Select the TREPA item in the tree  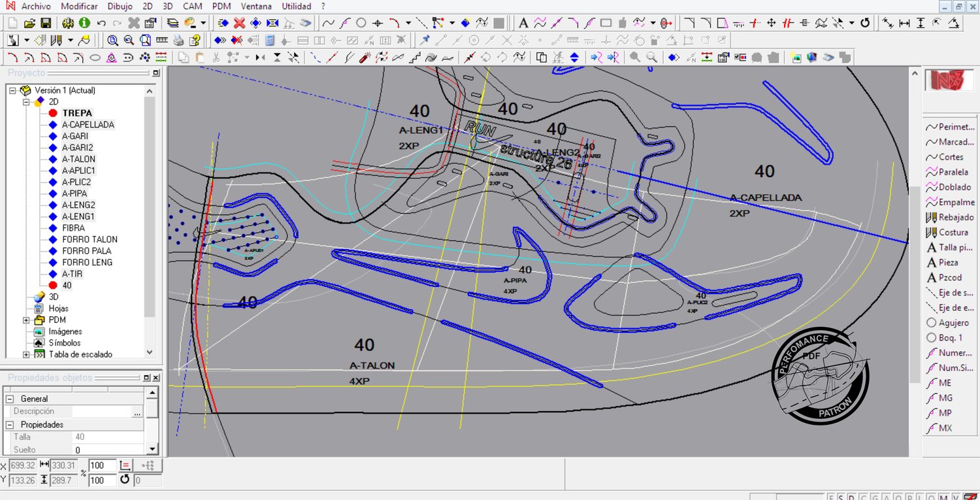coord(77,113)
